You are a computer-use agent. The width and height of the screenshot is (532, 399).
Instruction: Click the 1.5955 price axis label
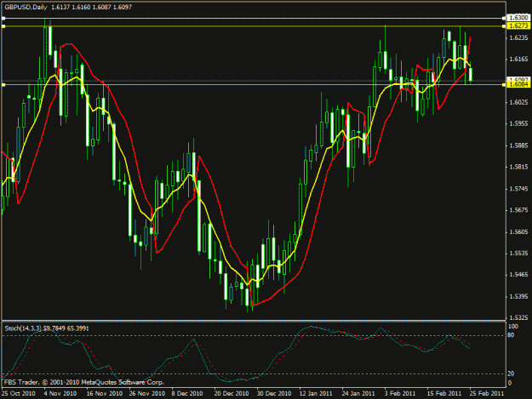[518, 123]
